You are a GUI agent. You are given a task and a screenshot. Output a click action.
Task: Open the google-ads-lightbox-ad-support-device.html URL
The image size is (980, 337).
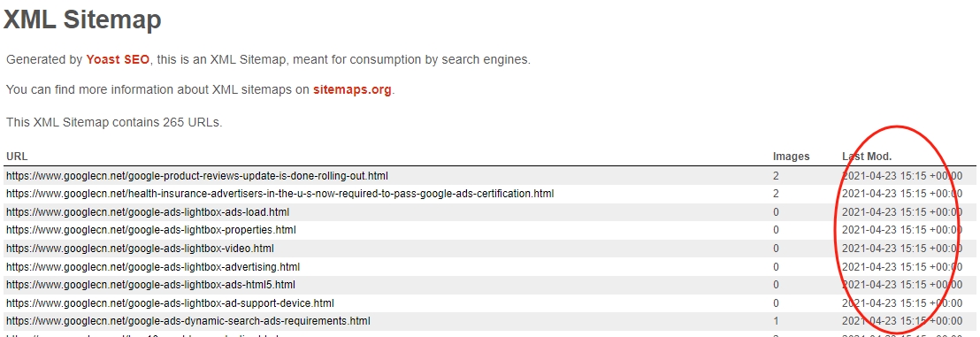point(170,303)
